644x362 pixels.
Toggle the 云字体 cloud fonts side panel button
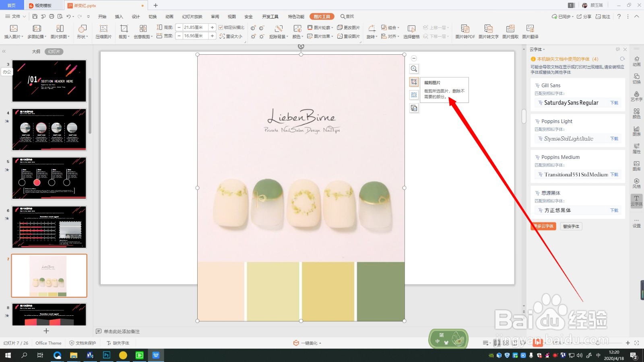[x=636, y=200]
